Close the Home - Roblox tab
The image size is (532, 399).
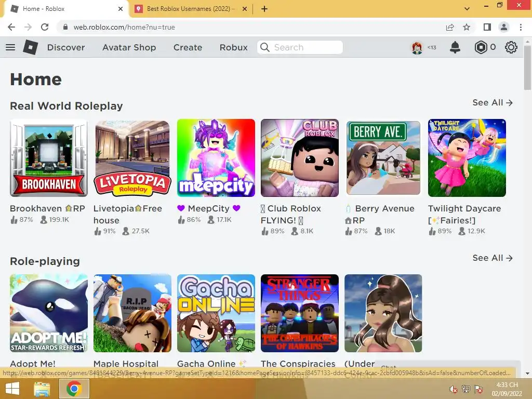(x=121, y=9)
